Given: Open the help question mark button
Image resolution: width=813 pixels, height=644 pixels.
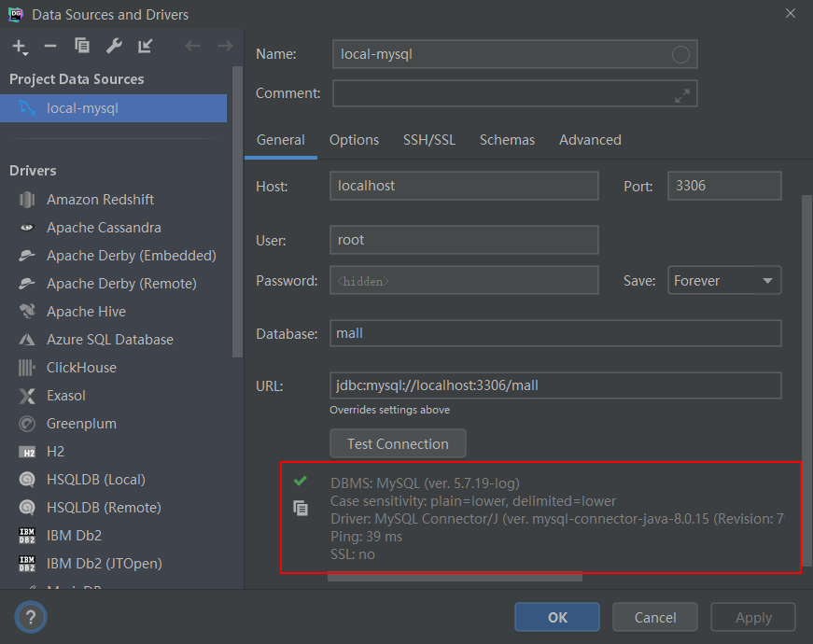Looking at the screenshot, I should coord(31,617).
